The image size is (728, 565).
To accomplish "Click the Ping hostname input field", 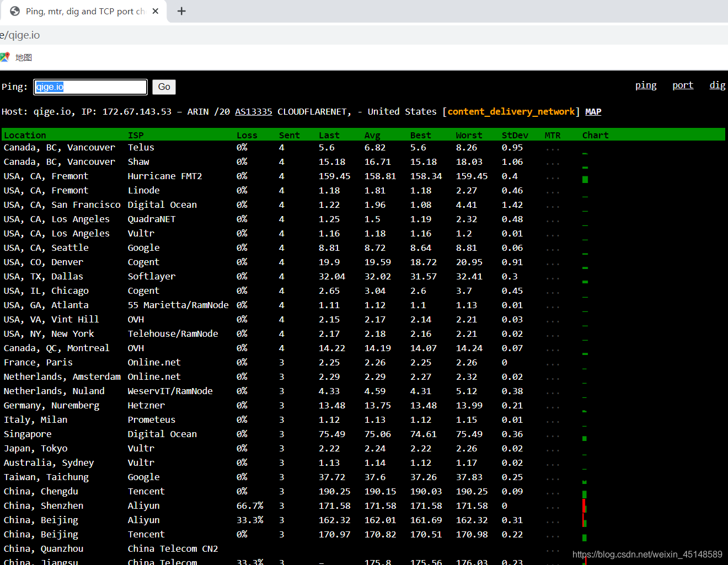I will (90, 87).
